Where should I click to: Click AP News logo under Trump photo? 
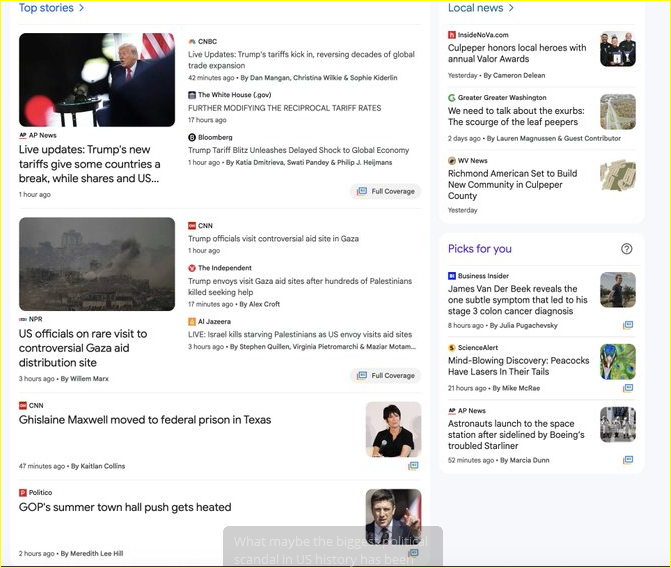point(23,135)
